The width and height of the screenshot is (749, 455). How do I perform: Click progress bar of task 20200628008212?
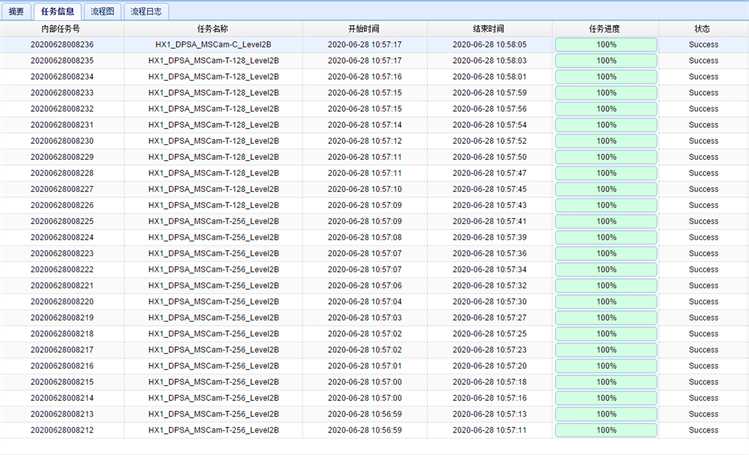pos(606,430)
